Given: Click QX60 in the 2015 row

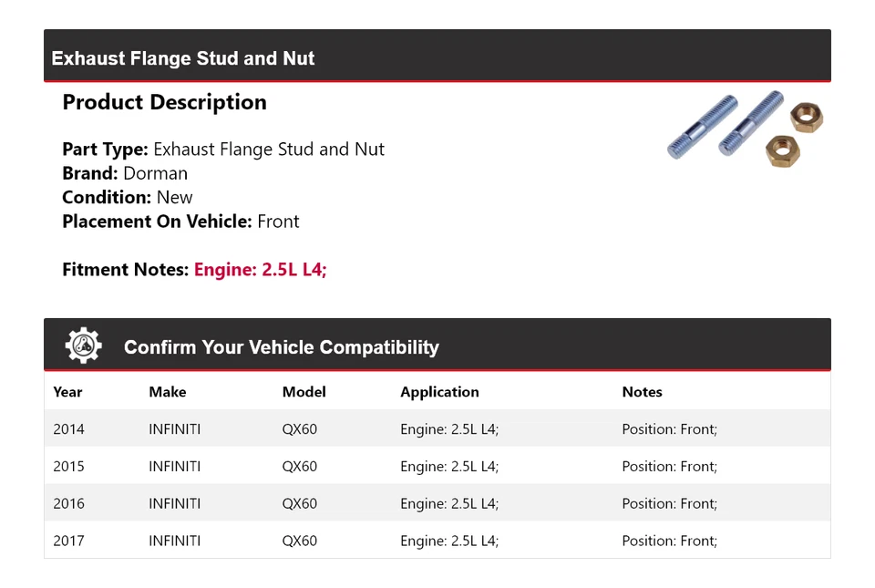Looking at the screenshot, I should pyautogui.click(x=299, y=467).
